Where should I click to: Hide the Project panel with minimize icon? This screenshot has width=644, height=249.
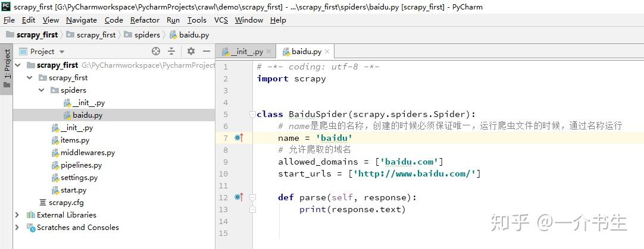[207, 51]
